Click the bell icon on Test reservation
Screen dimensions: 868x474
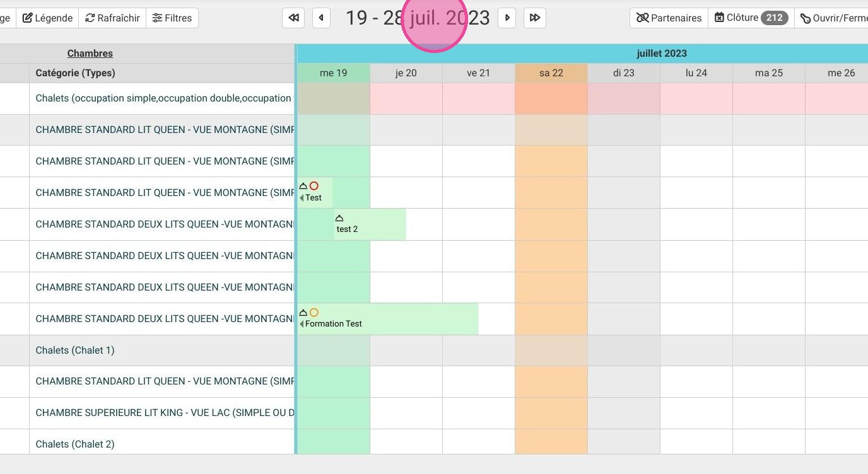click(x=303, y=186)
